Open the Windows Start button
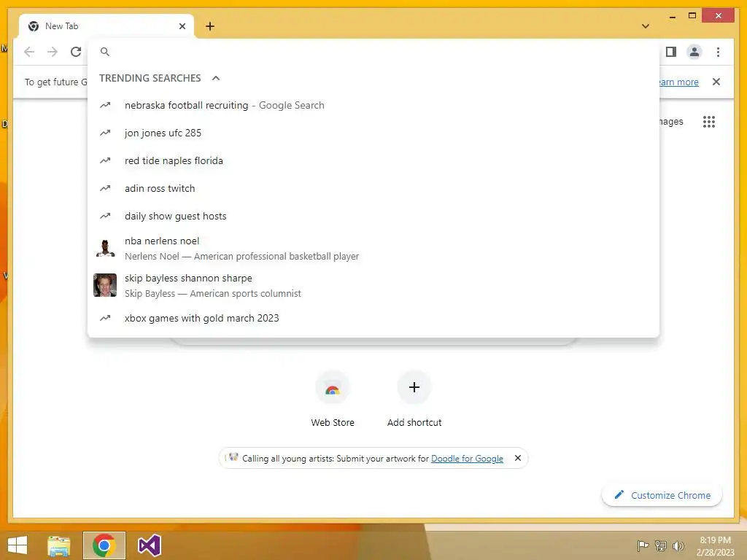The height and width of the screenshot is (560, 747). [x=18, y=545]
